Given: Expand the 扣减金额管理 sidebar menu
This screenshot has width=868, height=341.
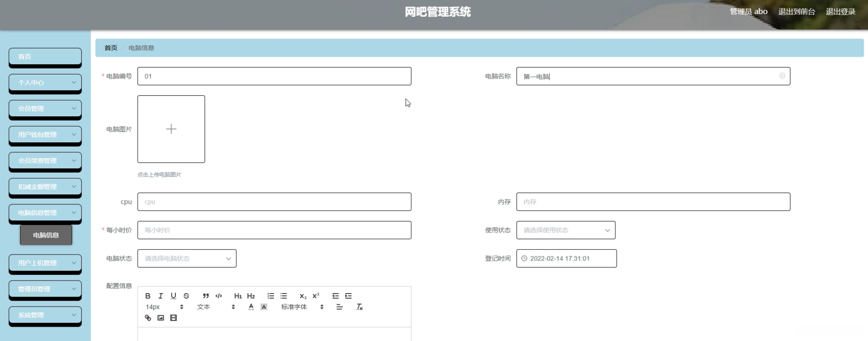Looking at the screenshot, I should pos(45,187).
